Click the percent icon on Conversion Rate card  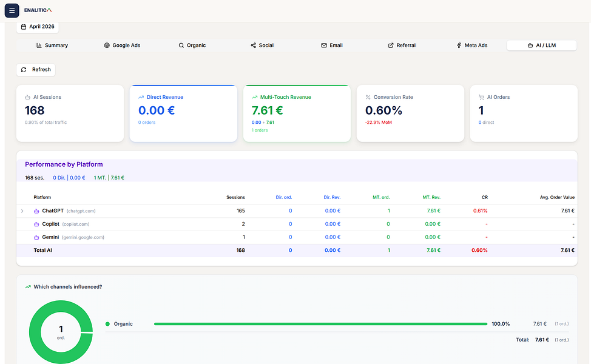click(x=368, y=97)
